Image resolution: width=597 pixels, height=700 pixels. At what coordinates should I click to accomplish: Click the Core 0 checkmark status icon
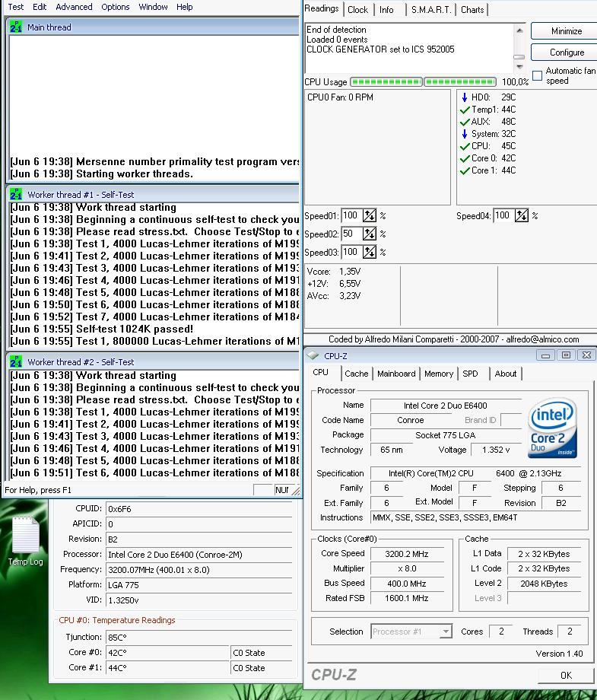(x=465, y=158)
